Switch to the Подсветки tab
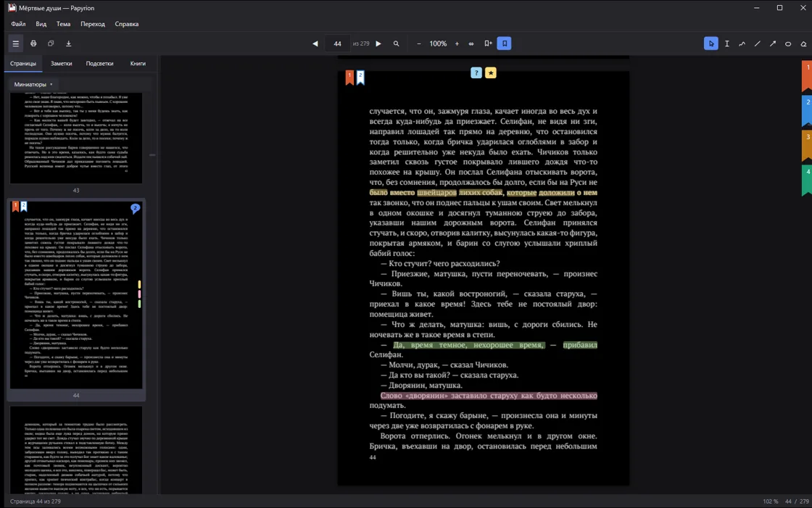 99,64
